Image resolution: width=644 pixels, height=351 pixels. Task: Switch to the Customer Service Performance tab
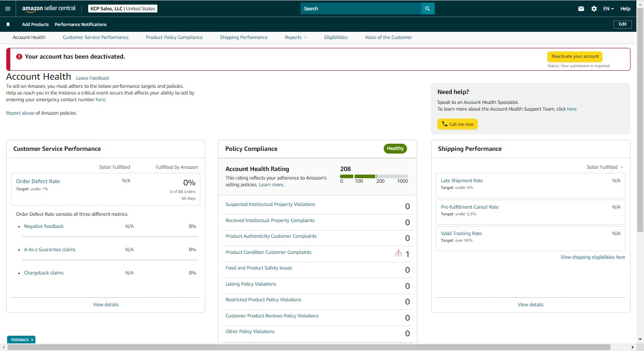coord(96,38)
